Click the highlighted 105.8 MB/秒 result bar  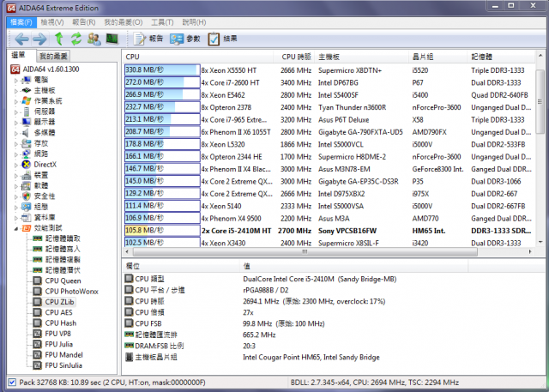point(162,230)
